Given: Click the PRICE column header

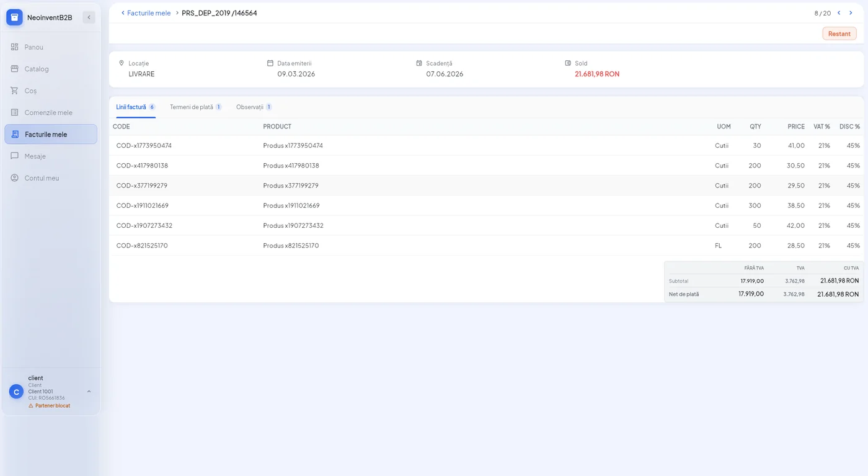Looking at the screenshot, I should click(796, 127).
